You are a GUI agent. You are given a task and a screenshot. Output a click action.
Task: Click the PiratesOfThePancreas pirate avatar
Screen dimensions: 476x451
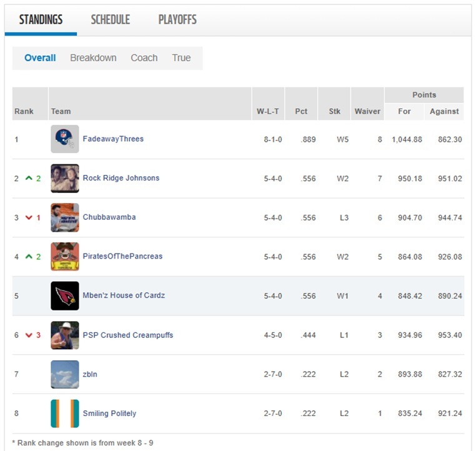pyautogui.click(x=65, y=257)
